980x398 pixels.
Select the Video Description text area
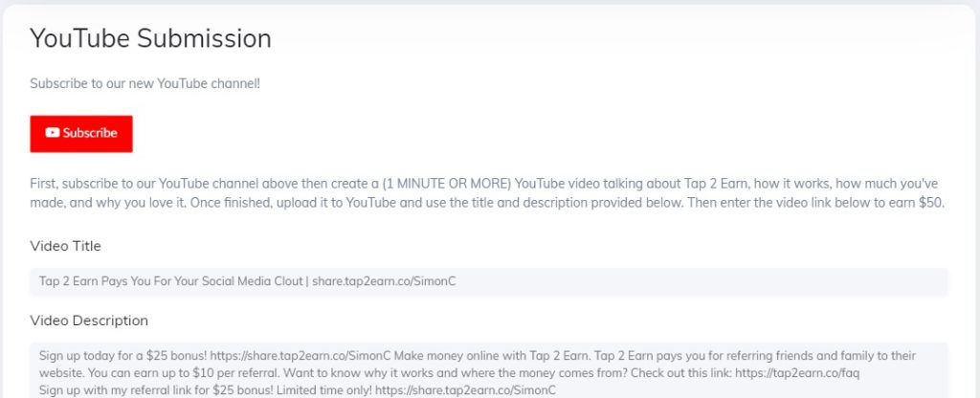click(489, 370)
